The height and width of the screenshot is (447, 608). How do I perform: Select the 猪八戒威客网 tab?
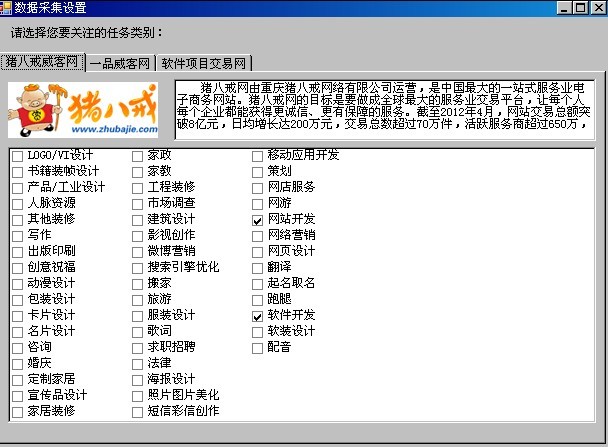click(42, 62)
